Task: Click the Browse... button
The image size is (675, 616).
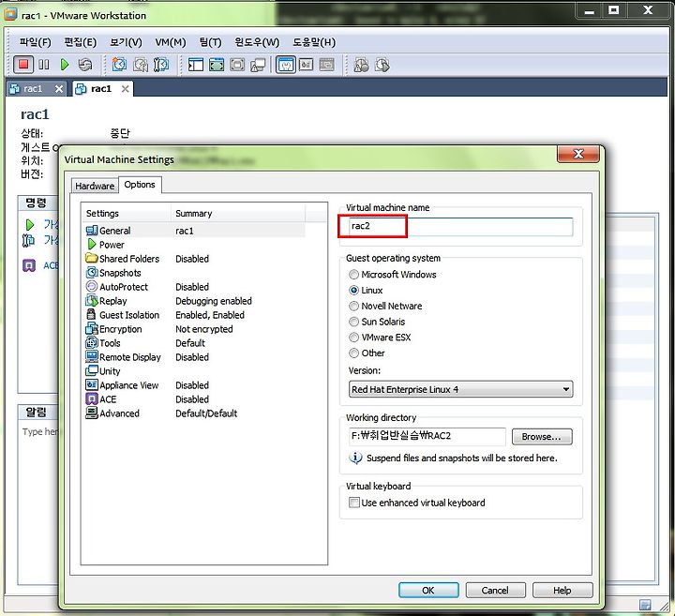Action: point(542,437)
